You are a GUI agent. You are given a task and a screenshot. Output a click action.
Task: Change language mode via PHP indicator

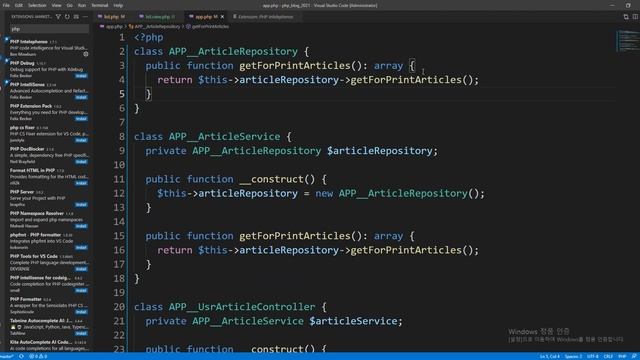[622, 356]
